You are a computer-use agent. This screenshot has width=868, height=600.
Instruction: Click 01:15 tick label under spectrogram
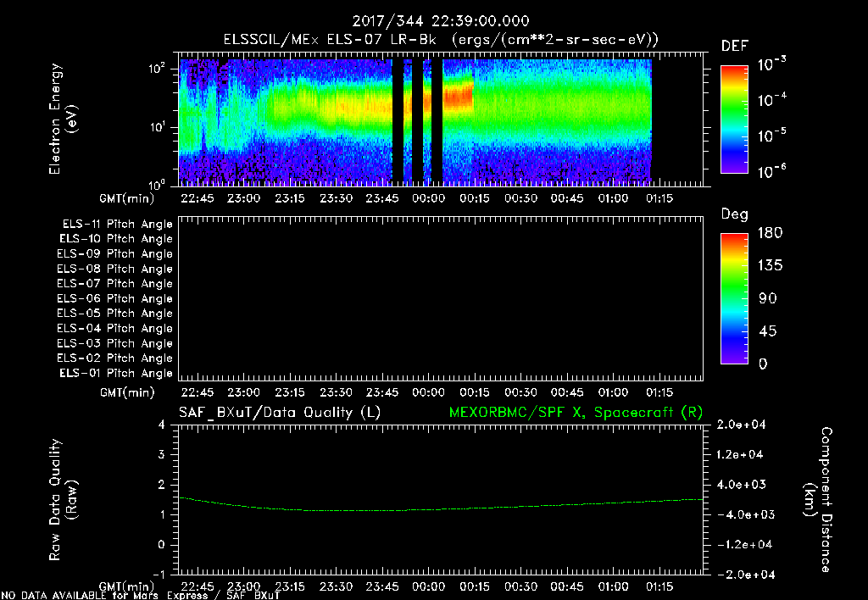pyautogui.click(x=659, y=198)
